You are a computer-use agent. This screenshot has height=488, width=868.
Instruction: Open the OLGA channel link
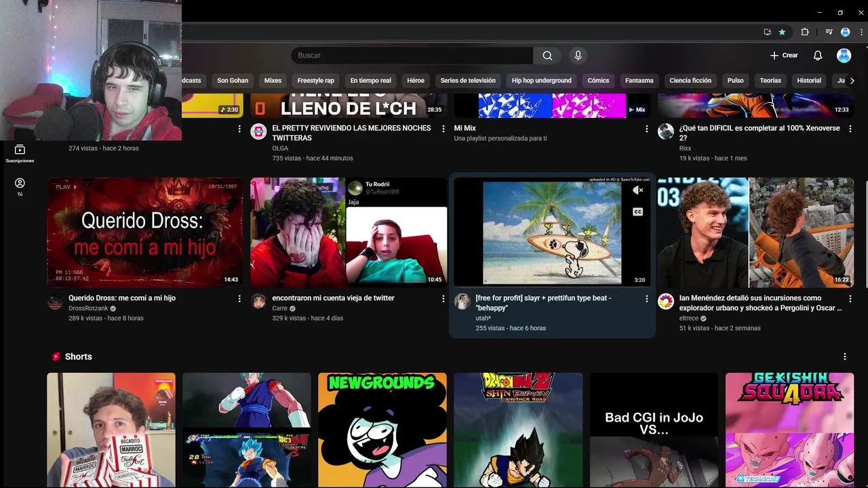pyautogui.click(x=280, y=148)
